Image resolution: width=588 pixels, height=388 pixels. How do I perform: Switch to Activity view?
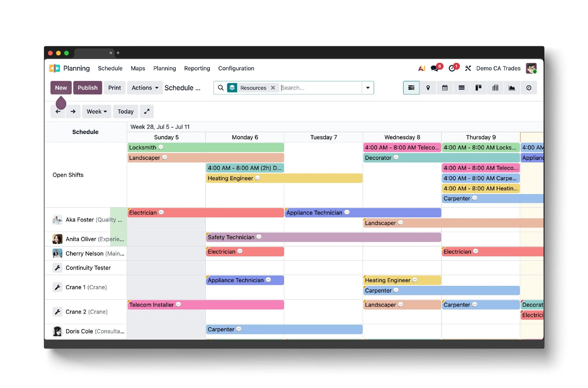529,88
